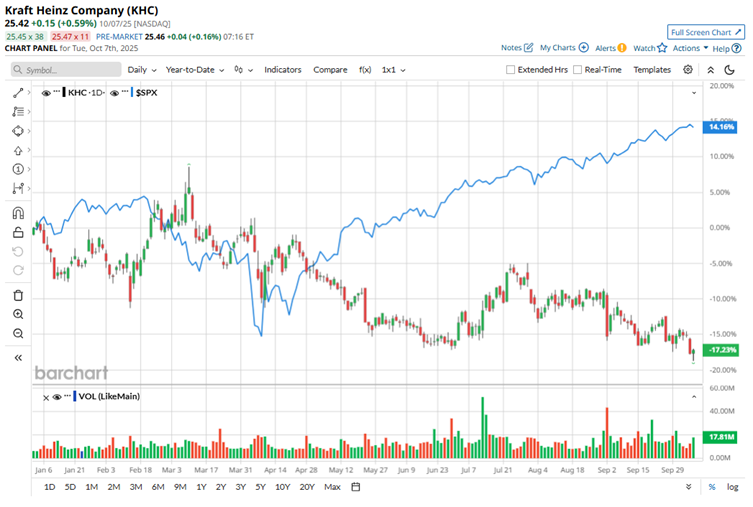Image resolution: width=753 pixels, height=507 pixels.
Task: Open the Daily interval dropdown
Action: pyautogui.click(x=142, y=70)
